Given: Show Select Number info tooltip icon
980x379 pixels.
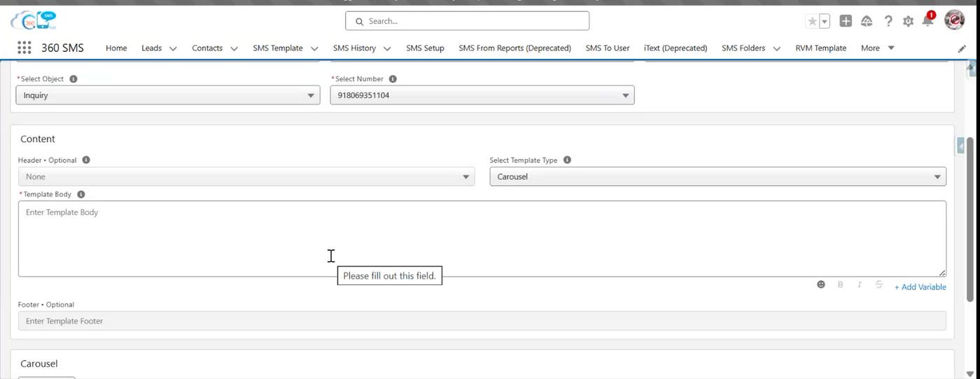Looking at the screenshot, I should pyautogui.click(x=393, y=78).
